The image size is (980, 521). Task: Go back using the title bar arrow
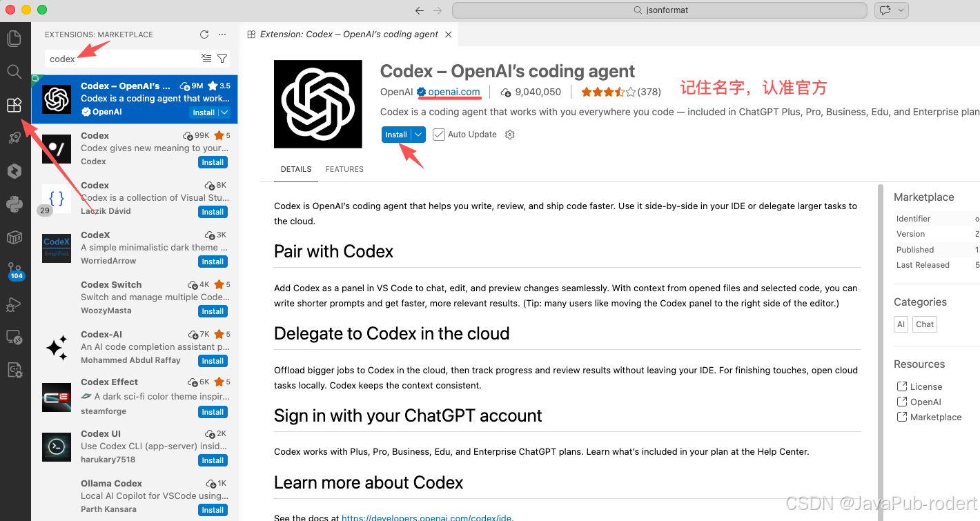click(x=420, y=10)
